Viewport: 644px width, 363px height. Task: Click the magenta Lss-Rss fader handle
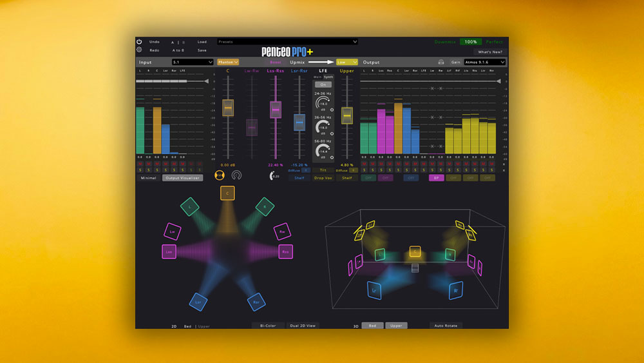click(276, 110)
